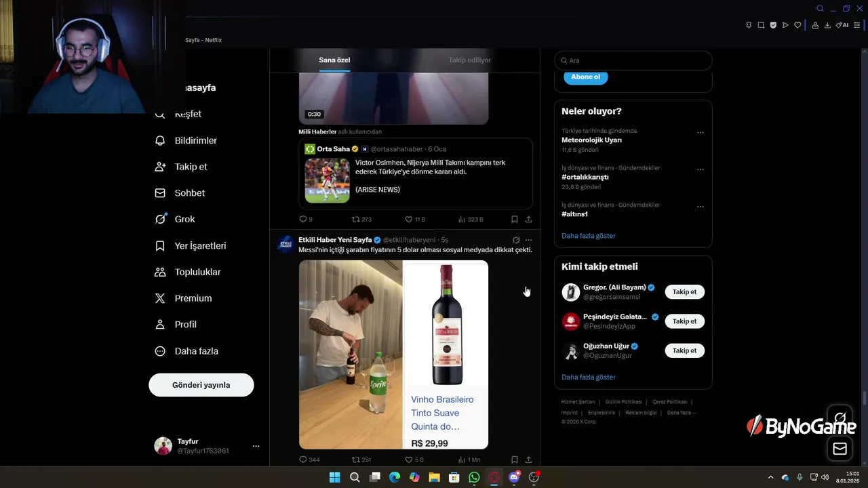Open browser easy setup sliders menu
The image size is (868, 488).
pyautogui.click(x=857, y=25)
